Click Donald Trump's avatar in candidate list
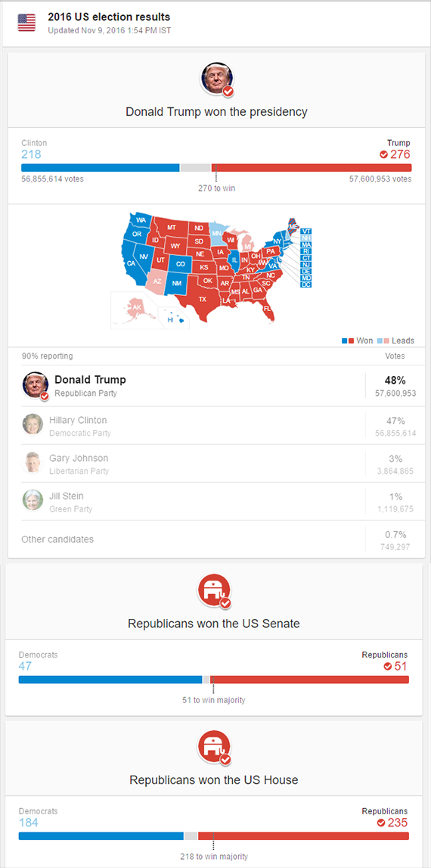 (x=35, y=385)
